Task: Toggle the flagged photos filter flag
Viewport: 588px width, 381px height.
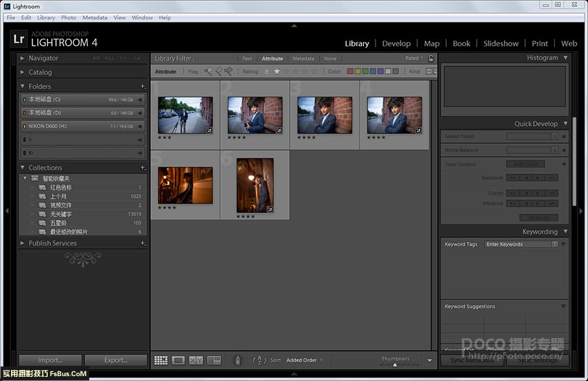Action: point(208,71)
